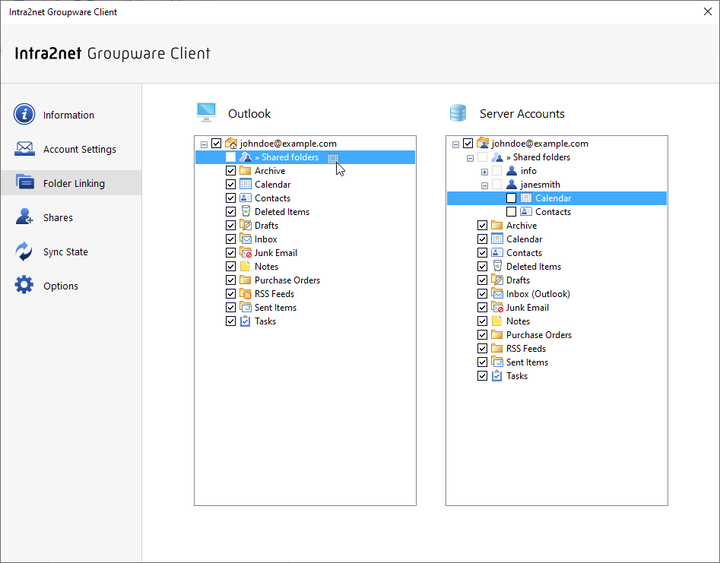Open the Sync State section
This screenshot has width=720, height=563.
(x=71, y=251)
